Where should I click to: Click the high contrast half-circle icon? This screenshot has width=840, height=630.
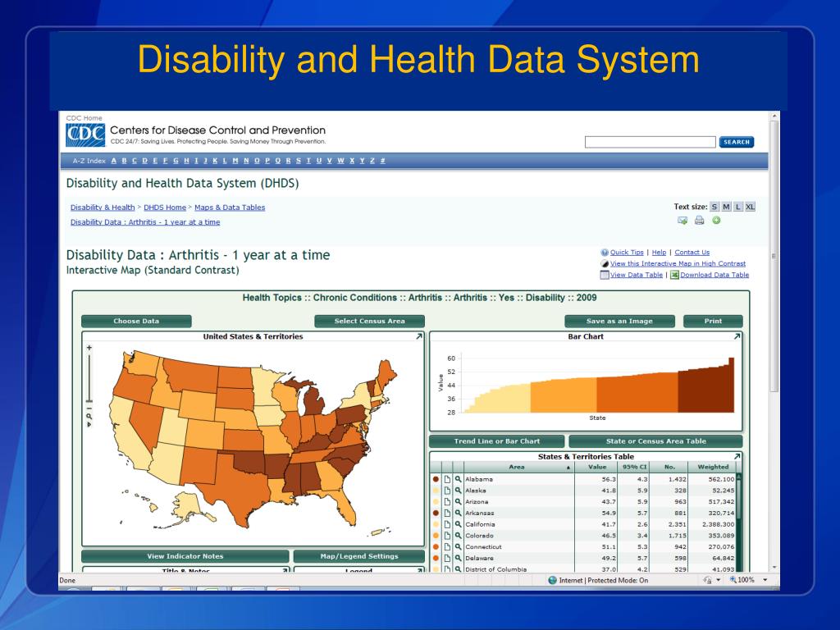[605, 263]
